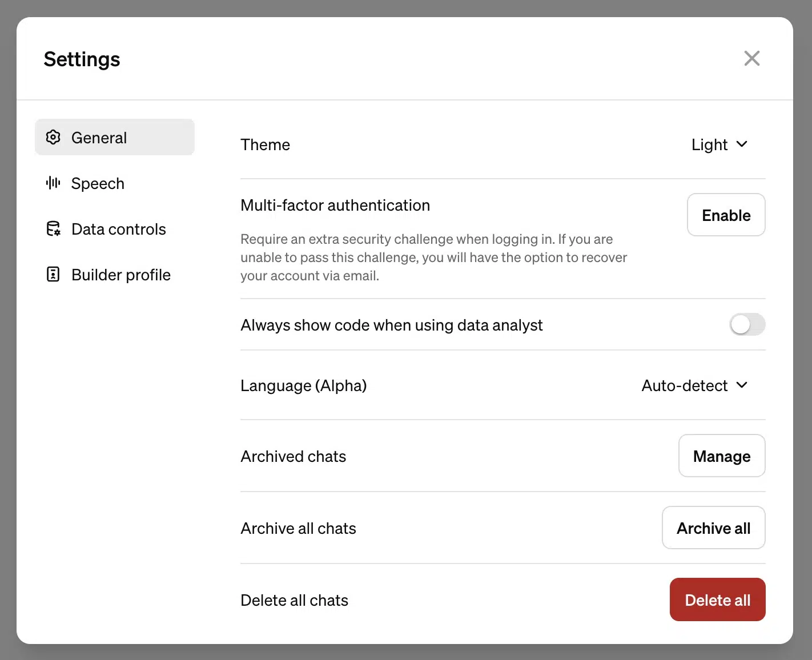812x660 pixels.
Task: Open the Language Auto-detect dropdown
Action: [x=694, y=385]
